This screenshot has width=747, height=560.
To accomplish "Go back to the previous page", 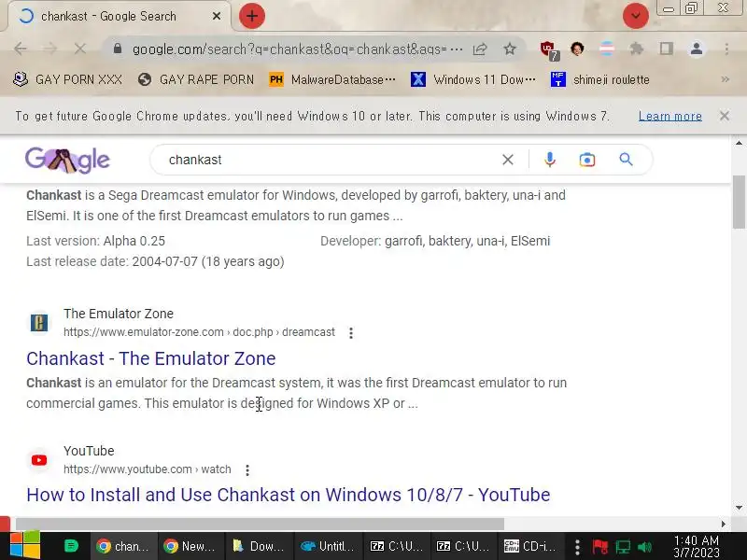I will (21, 49).
